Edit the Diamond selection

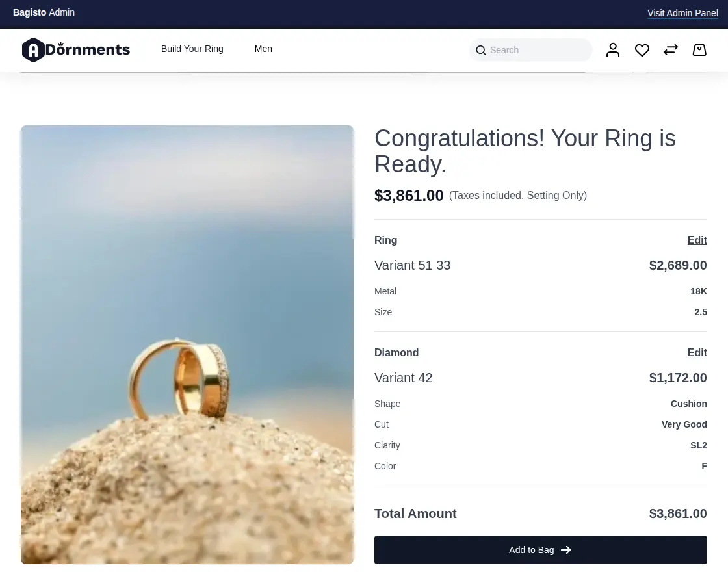(x=697, y=353)
